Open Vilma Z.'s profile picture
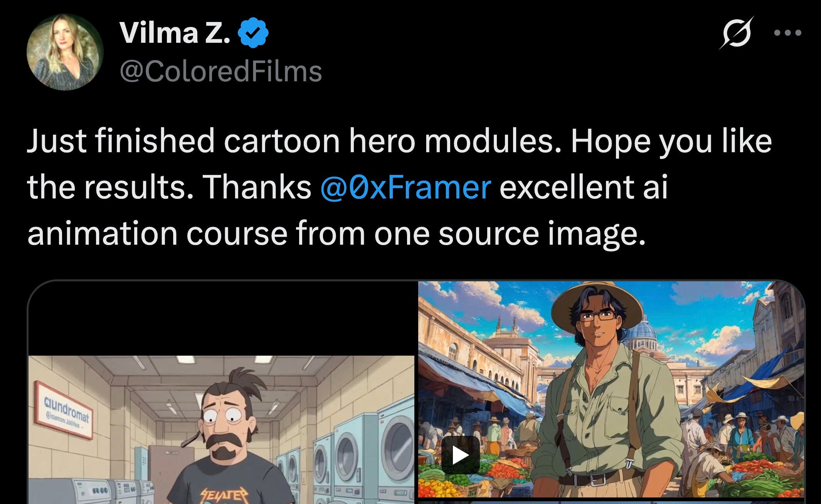The image size is (821, 504). [65, 52]
